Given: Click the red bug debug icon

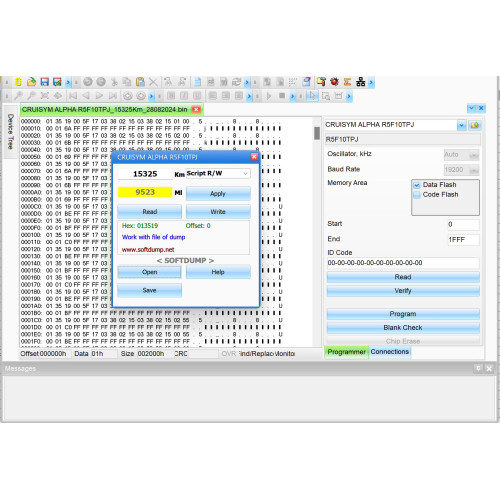Looking at the screenshot, I should pos(334,82).
